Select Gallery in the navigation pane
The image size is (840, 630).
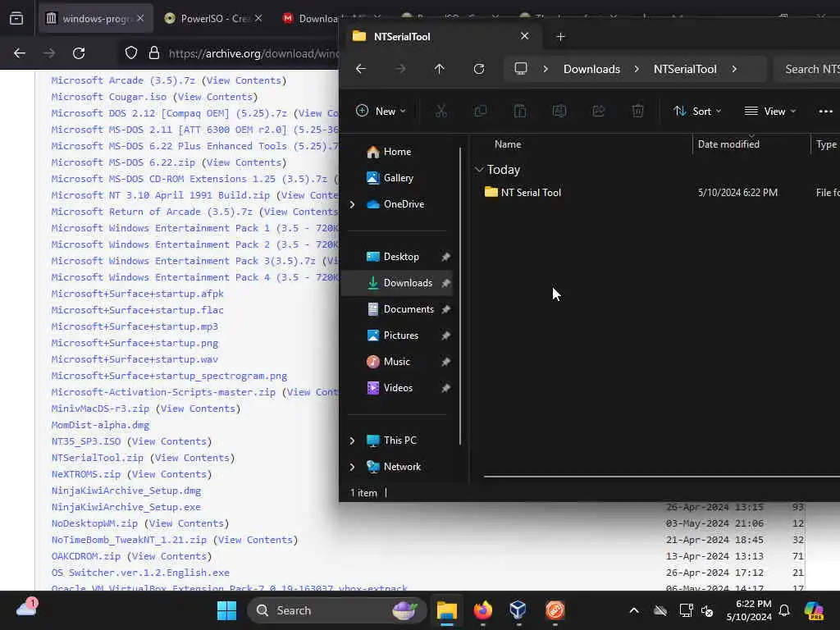[398, 178]
